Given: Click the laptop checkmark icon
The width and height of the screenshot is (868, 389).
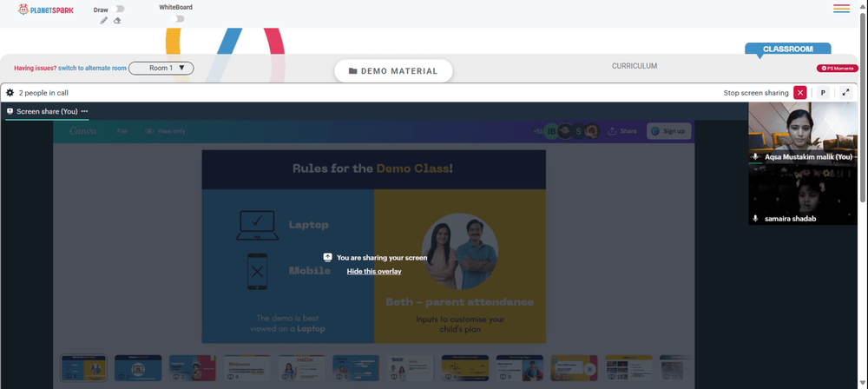Looking at the screenshot, I should click(x=258, y=225).
